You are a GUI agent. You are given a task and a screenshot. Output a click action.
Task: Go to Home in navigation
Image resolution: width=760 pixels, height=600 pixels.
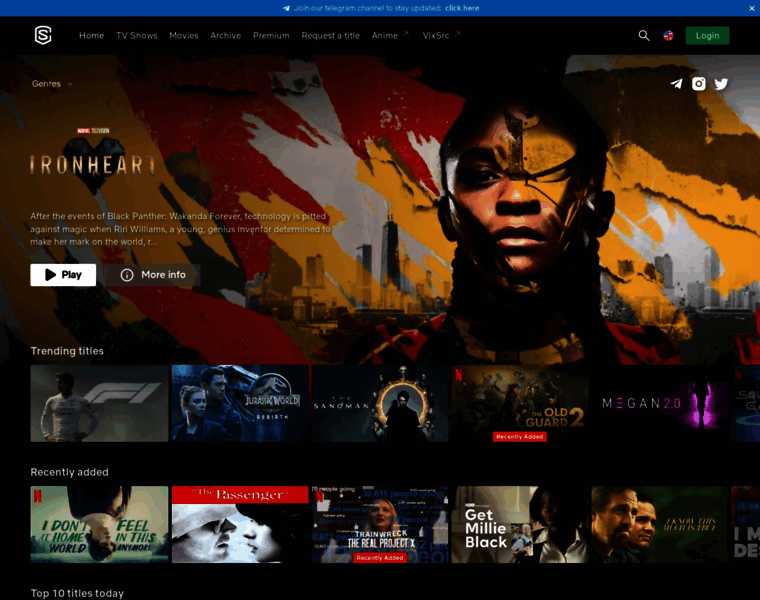point(92,35)
